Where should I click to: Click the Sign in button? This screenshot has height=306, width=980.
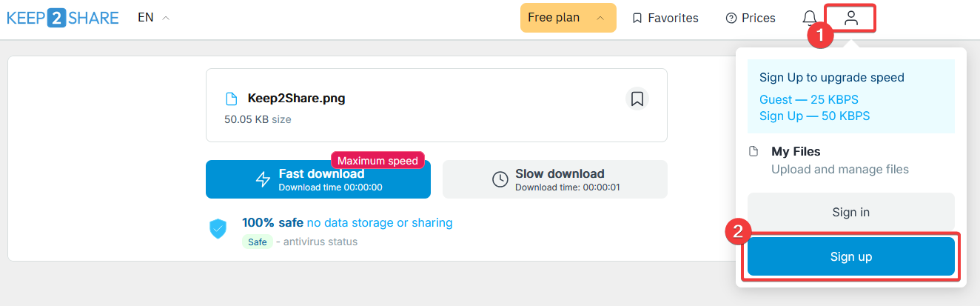(851, 212)
